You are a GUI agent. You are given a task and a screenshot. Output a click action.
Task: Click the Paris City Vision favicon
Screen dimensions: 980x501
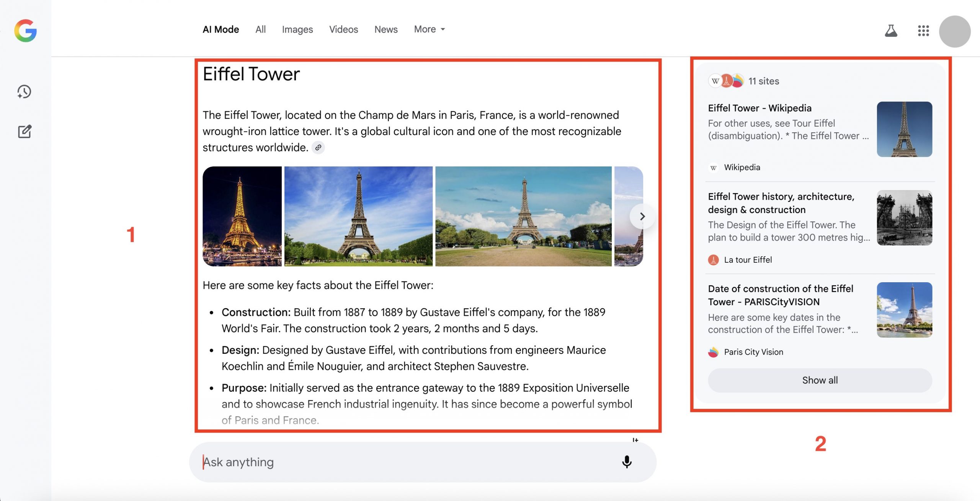coord(714,352)
